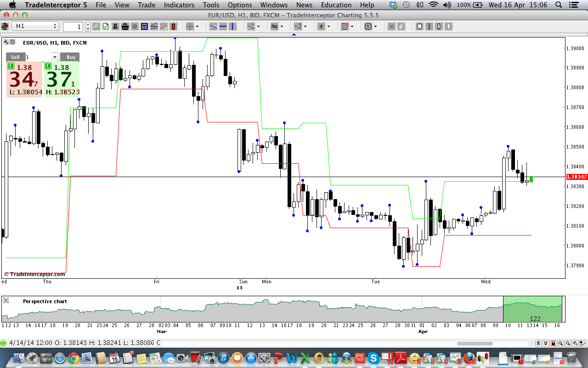Select the crosshair cursor tool
The width and height of the screenshot is (588, 368).
click(x=190, y=26)
